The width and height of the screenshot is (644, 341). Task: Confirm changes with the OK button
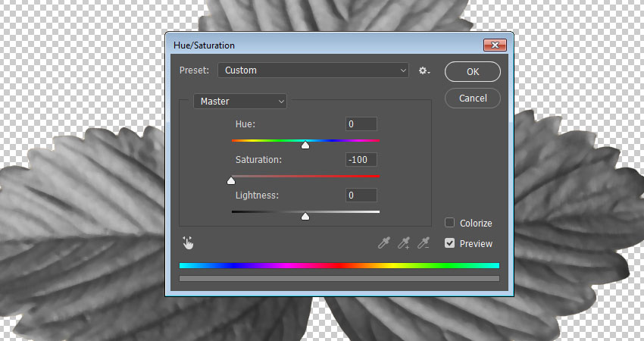pyautogui.click(x=473, y=71)
